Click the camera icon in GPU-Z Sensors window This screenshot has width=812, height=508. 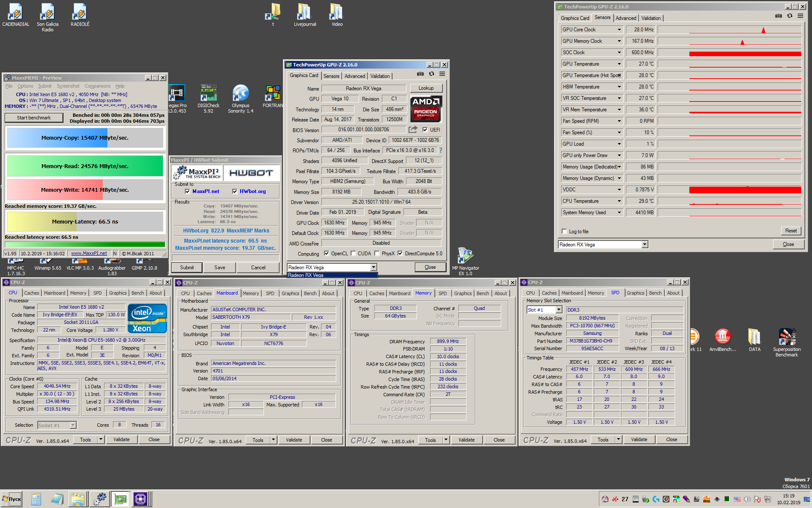point(778,16)
